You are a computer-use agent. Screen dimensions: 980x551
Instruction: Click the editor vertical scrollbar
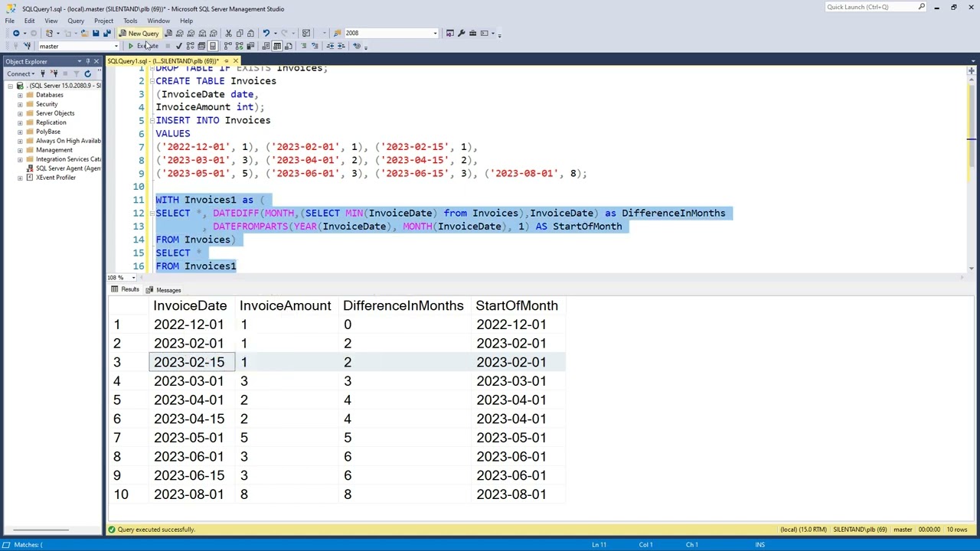971,168
